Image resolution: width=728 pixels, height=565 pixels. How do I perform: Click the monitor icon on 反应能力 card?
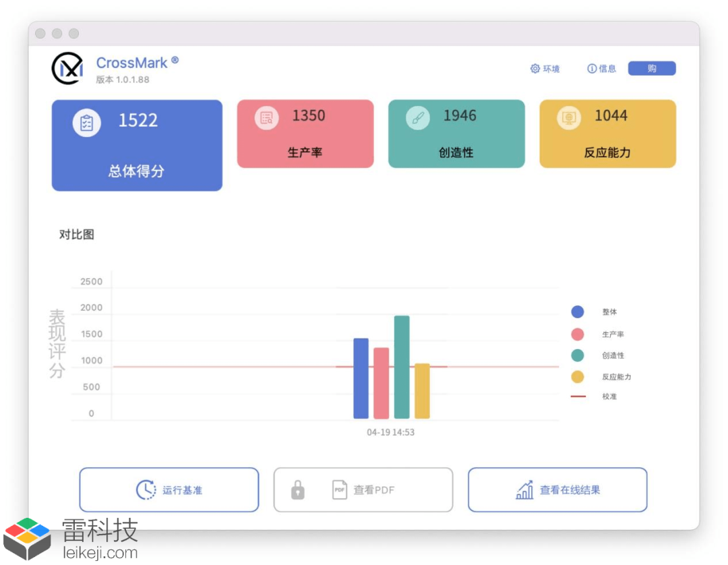(x=569, y=118)
